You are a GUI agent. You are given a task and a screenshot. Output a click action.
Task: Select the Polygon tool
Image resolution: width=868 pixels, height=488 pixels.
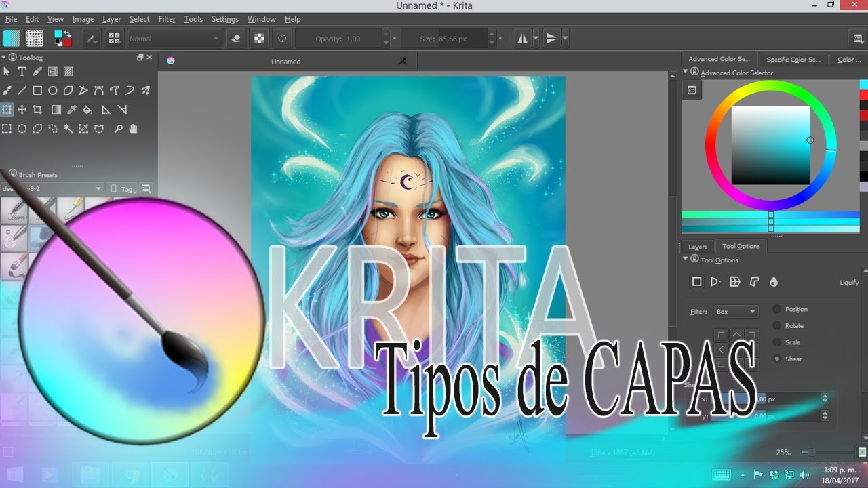68,90
